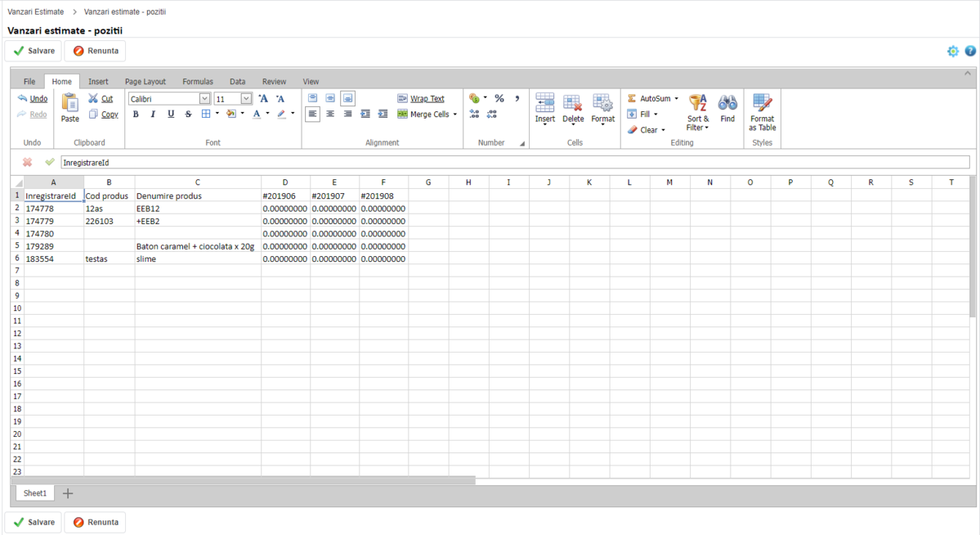Click the Paste icon in Clipboard
The height and width of the screenshot is (535, 980).
pos(70,103)
